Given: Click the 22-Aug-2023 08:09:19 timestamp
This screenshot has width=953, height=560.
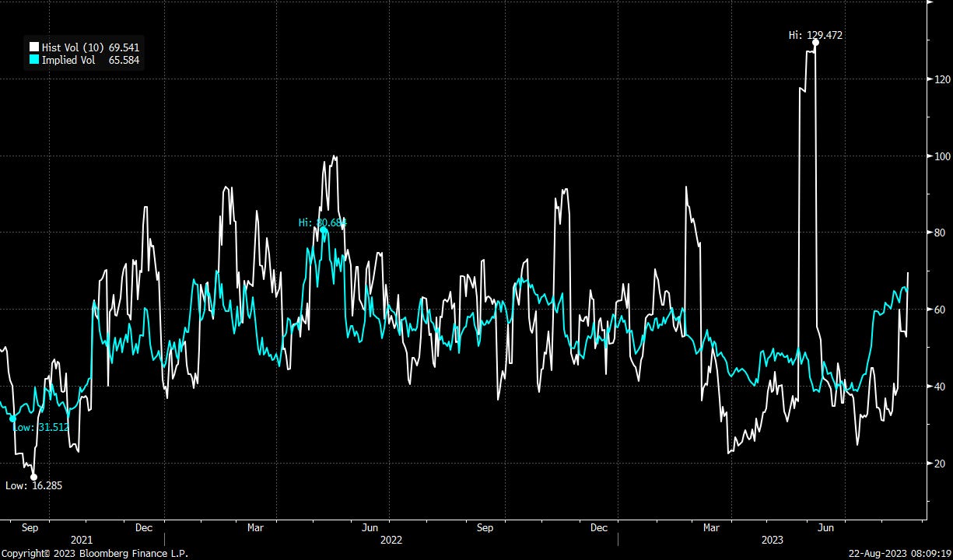Looking at the screenshot, I should click(x=899, y=554).
